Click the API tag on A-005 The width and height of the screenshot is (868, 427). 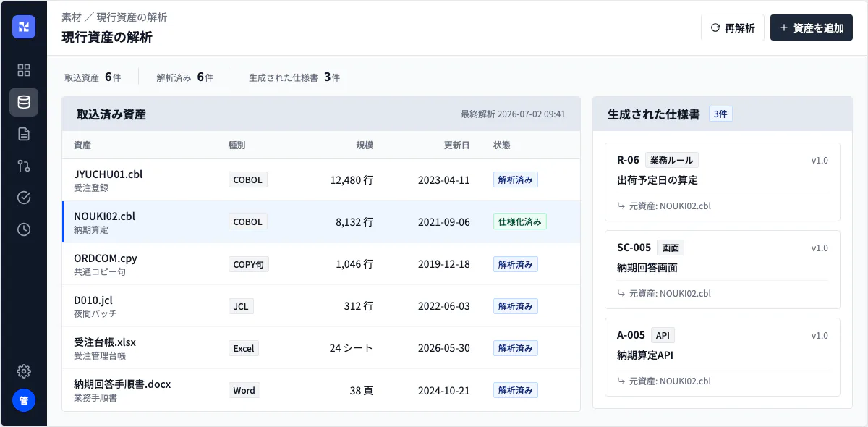[663, 335]
